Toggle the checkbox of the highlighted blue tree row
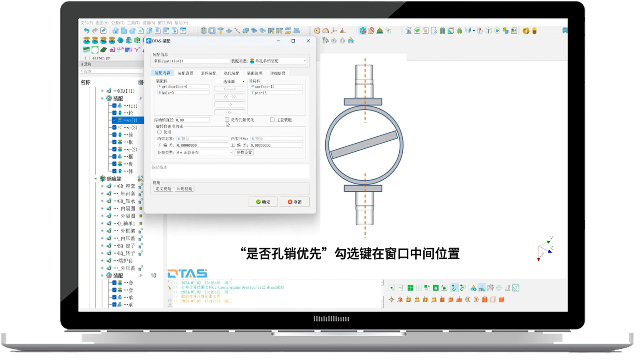This screenshot has width=640, height=360. click(x=115, y=120)
